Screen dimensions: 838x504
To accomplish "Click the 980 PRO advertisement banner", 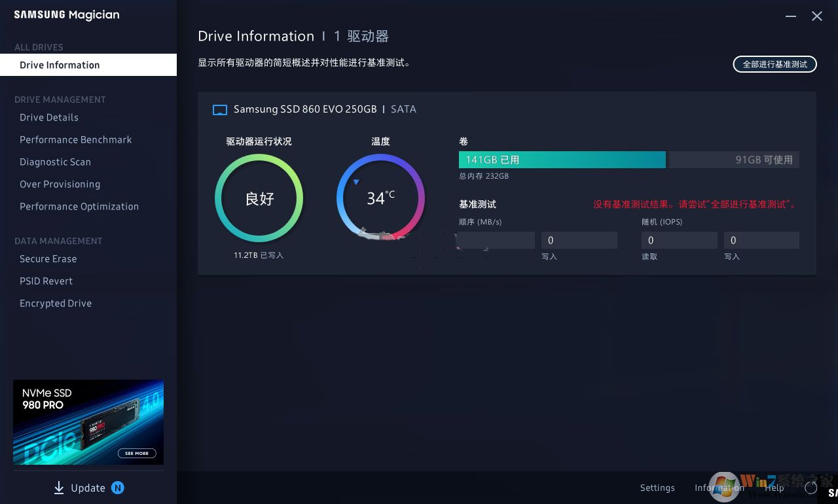I will (x=88, y=422).
